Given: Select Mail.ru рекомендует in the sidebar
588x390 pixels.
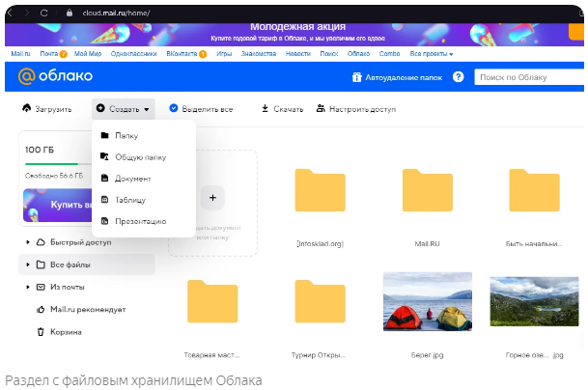Looking at the screenshot, I should click(88, 309).
